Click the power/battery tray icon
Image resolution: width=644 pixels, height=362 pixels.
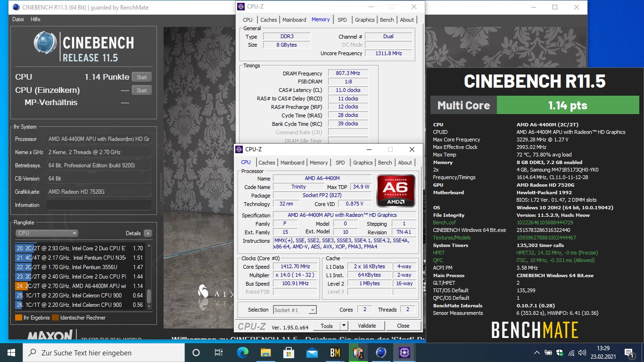548,353
